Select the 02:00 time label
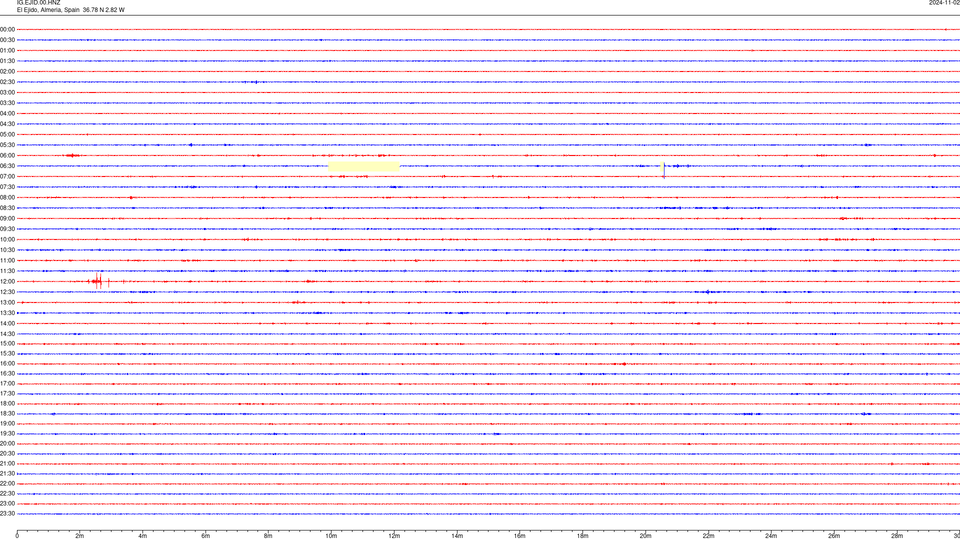Viewport: 960px width, 540px height. pos(7,72)
